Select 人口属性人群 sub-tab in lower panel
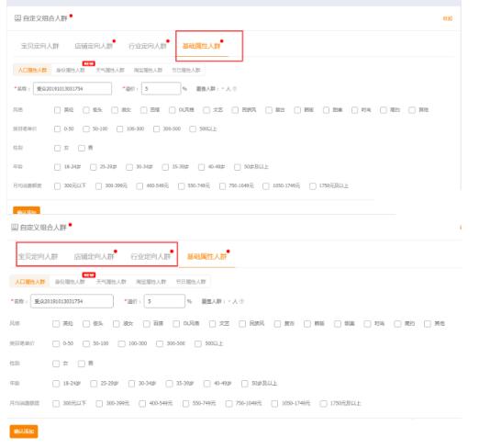The height and width of the screenshot is (448, 479). pos(30,282)
